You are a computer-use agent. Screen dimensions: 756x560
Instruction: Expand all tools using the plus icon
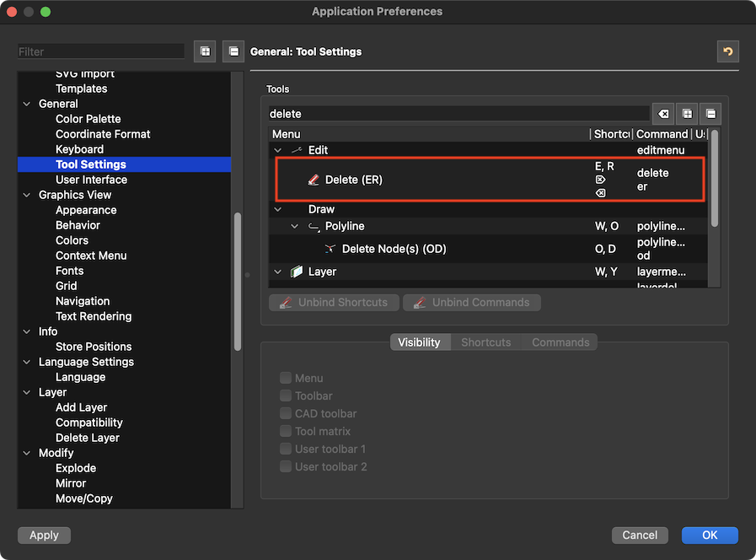[688, 114]
